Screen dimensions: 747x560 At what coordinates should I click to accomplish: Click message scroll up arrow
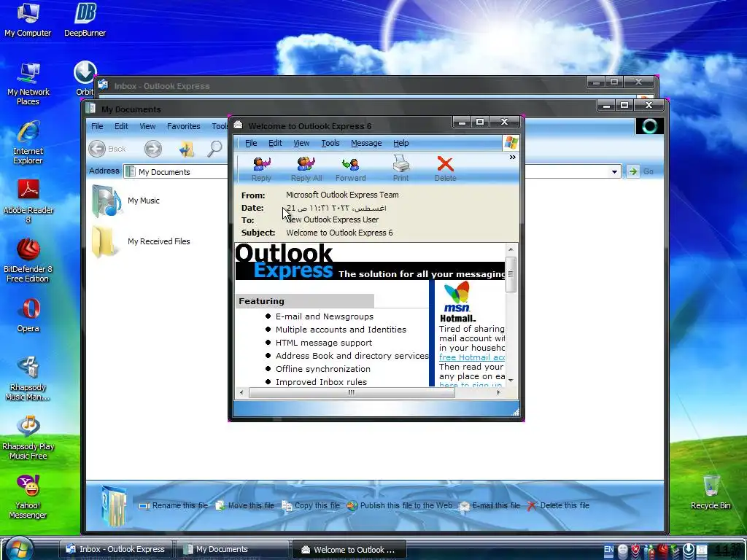coord(511,249)
